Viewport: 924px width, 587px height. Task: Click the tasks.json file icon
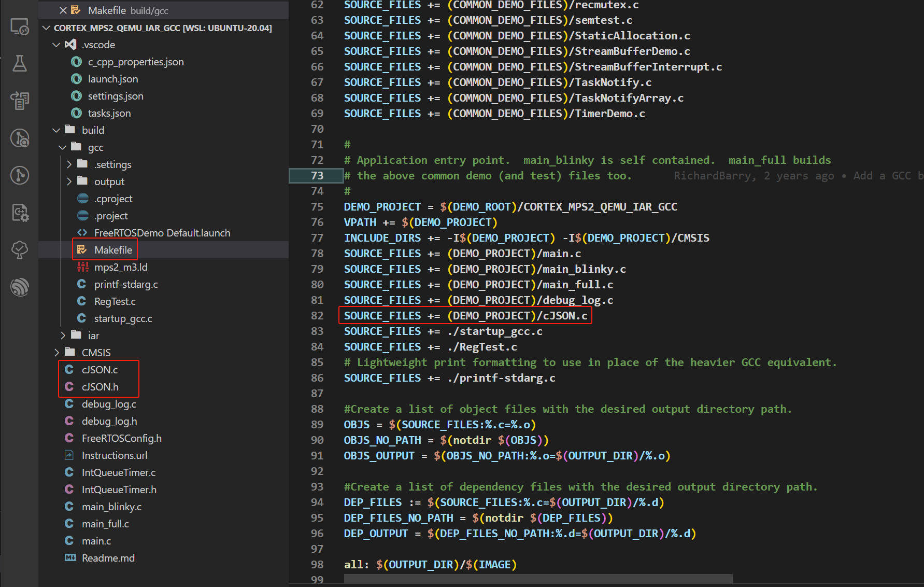pyautogui.click(x=77, y=113)
